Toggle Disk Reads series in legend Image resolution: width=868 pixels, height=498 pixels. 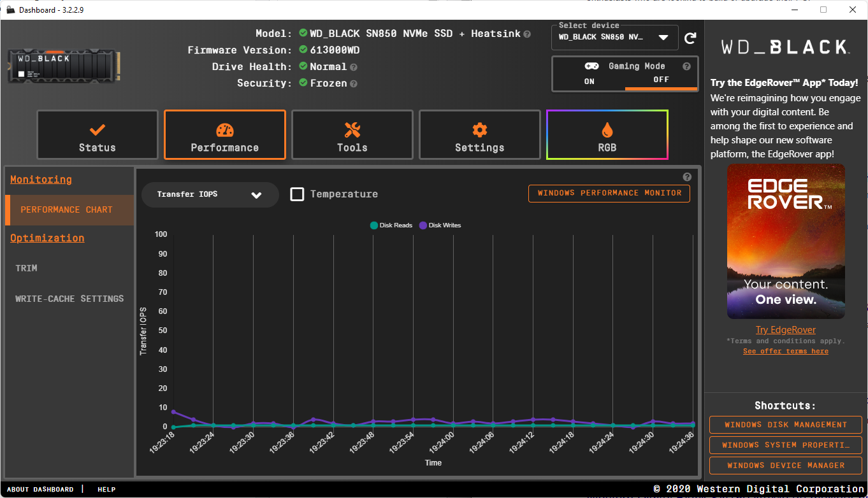point(391,225)
